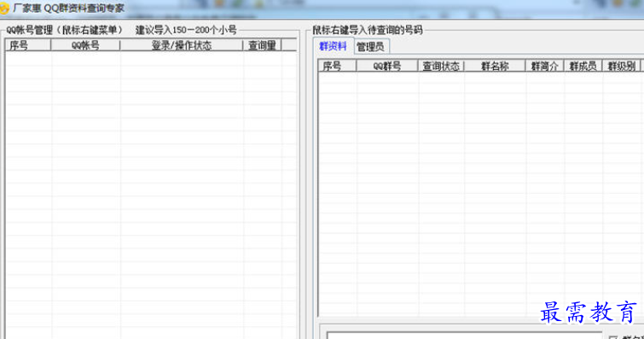This screenshot has width=644, height=339.
Task: Click the text box below the group table
Action: pyautogui.click(x=464, y=335)
